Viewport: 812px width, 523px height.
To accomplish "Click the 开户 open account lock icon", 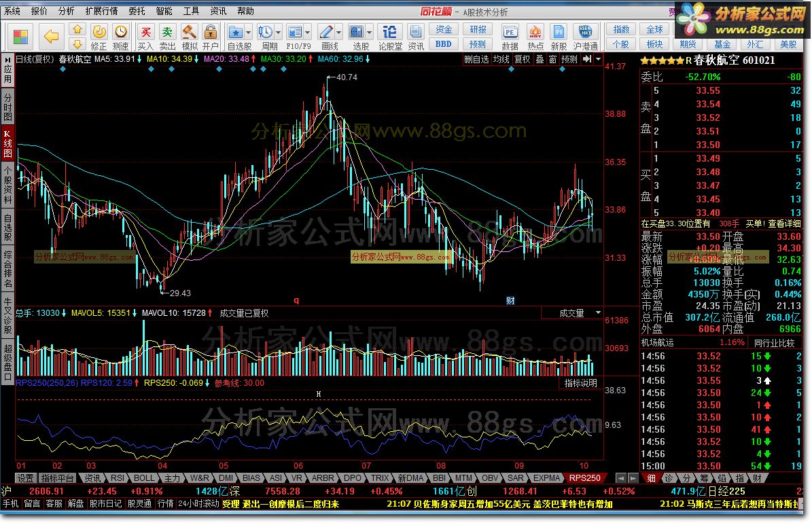I will point(210,37).
